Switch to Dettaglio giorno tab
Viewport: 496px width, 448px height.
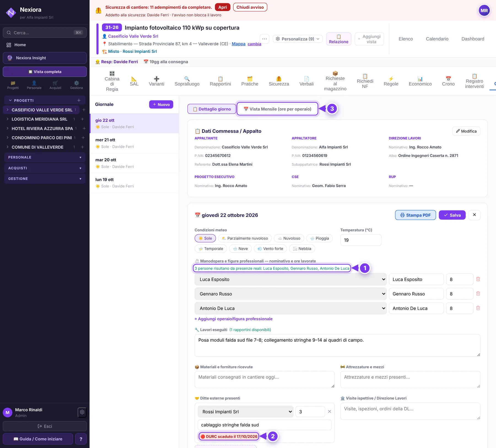click(212, 109)
